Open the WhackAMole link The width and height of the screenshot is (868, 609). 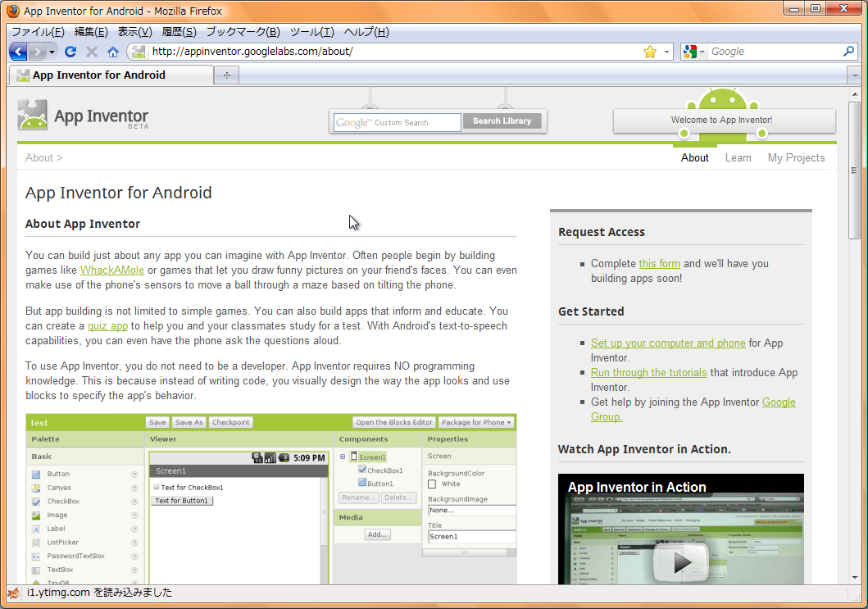tap(111, 270)
